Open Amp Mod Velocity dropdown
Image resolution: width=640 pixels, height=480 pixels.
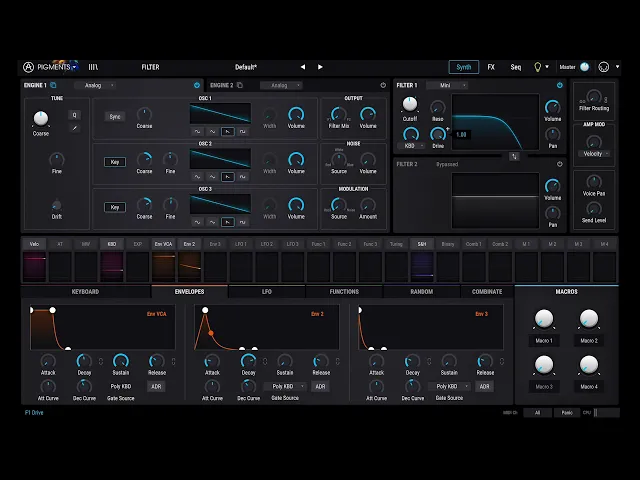pos(594,154)
